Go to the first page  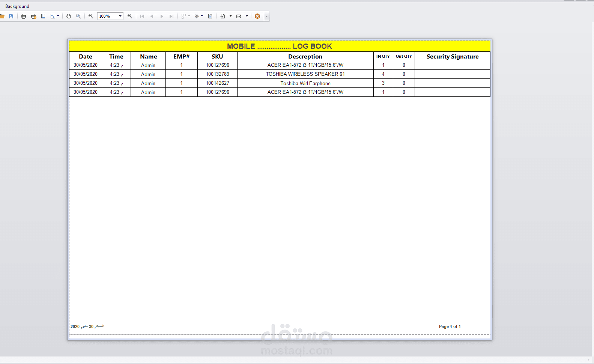[x=142, y=16]
